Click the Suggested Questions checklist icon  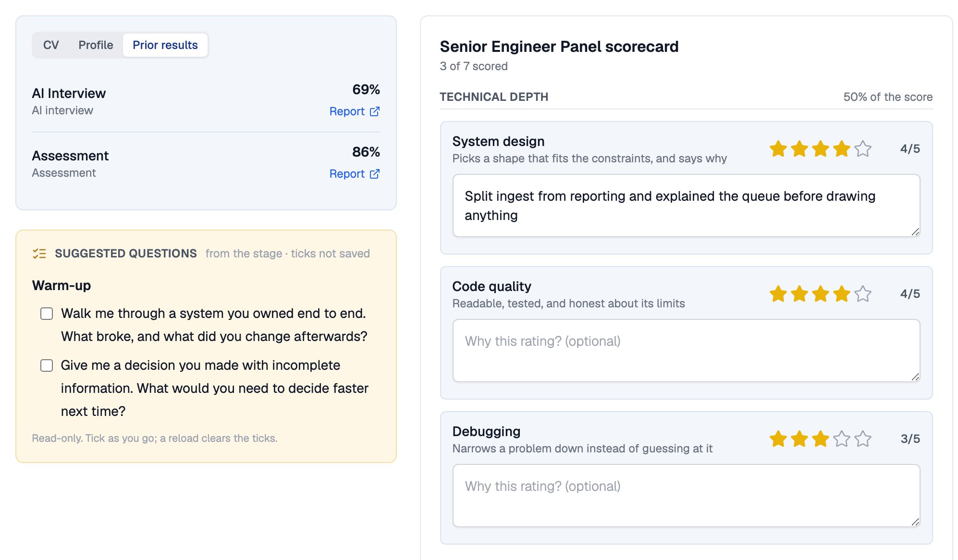pos(39,254)
